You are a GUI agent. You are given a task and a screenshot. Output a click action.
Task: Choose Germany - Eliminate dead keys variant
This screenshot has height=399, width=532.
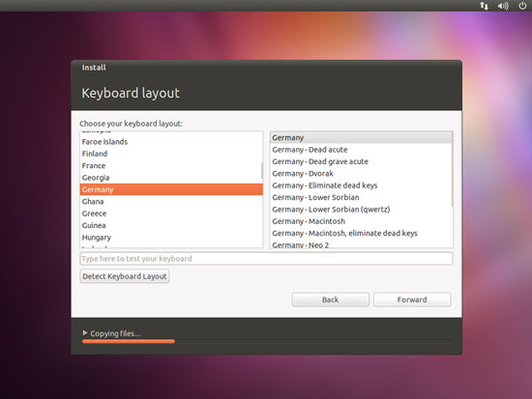click(361, 185)
